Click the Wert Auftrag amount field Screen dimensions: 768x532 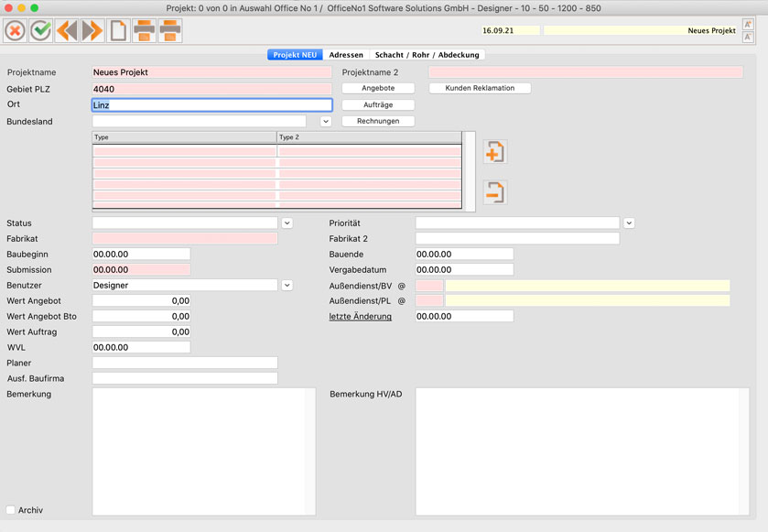(141, 331)
